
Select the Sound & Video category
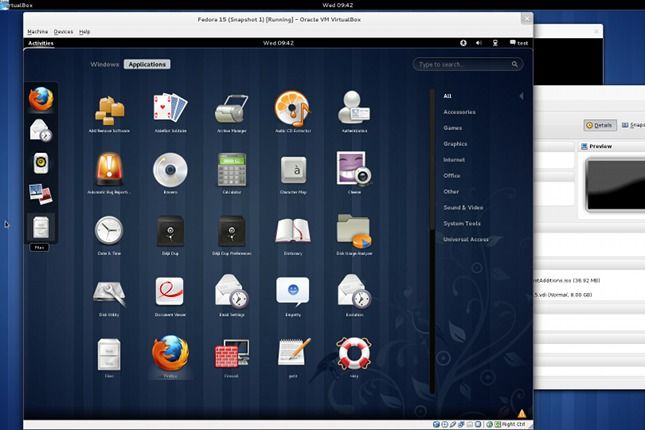(x=463, y=207)
